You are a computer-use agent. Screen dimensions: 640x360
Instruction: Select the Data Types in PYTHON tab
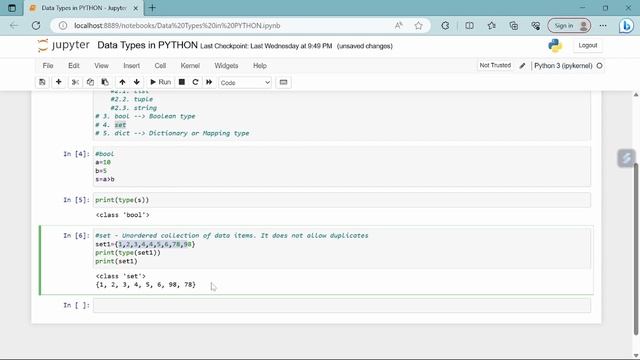click(x=84, y=8)
